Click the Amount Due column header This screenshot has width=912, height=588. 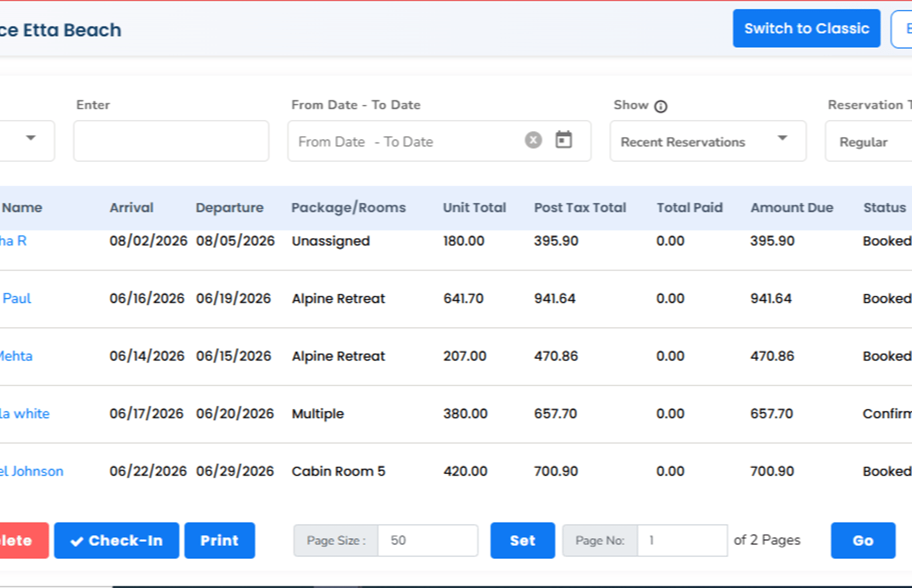click(x=792, y=207)
